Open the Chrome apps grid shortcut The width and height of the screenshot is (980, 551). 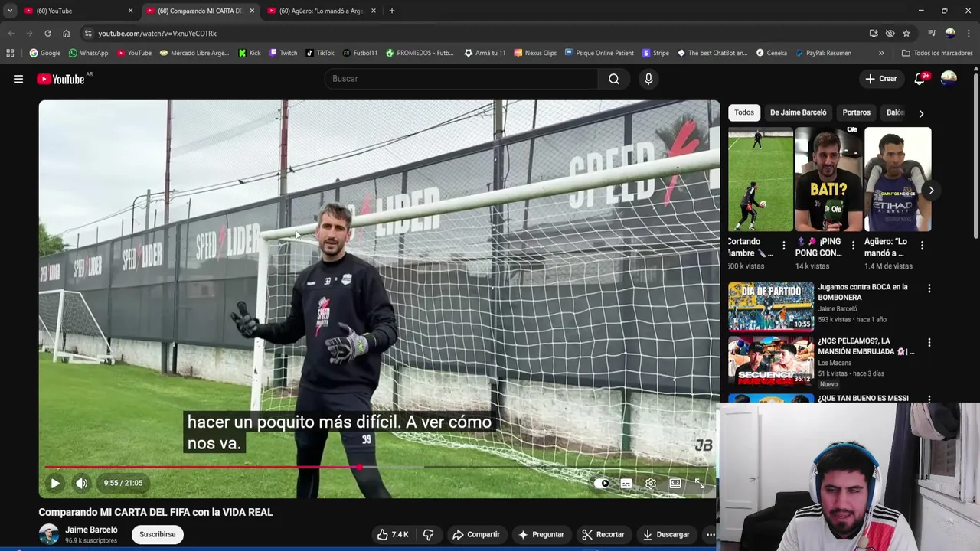click(x=10, y=53)
